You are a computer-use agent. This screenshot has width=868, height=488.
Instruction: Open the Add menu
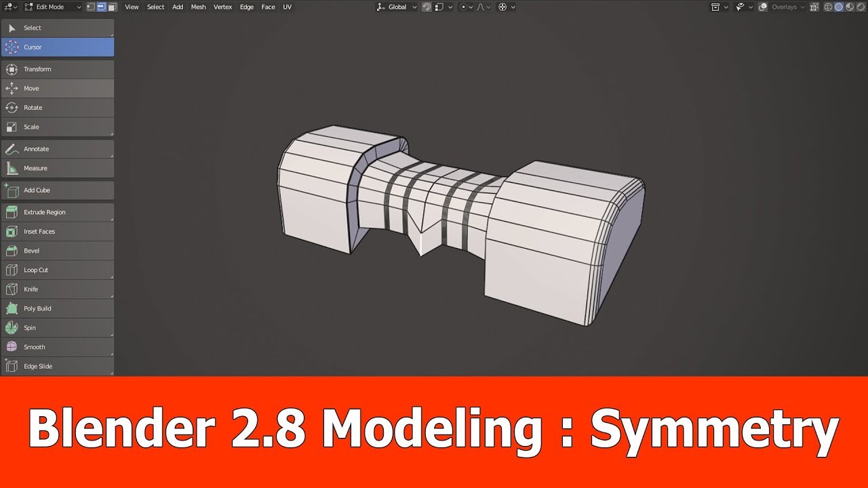tap(178, 7)
